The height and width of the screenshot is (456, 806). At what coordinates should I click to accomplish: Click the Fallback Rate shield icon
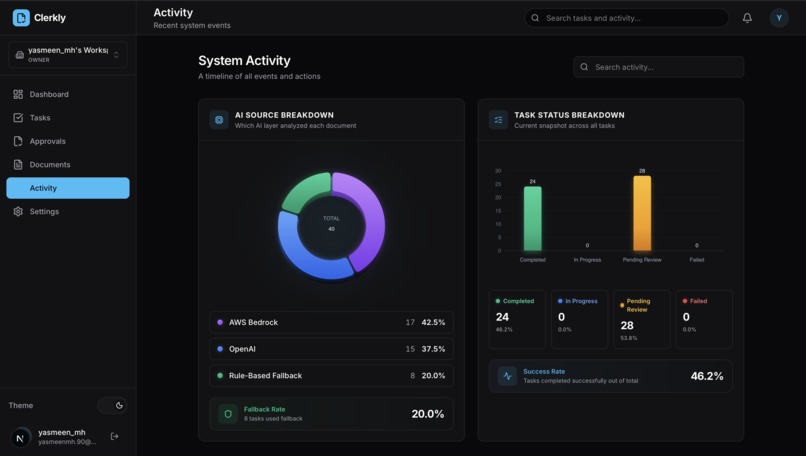tap(228, 414)
